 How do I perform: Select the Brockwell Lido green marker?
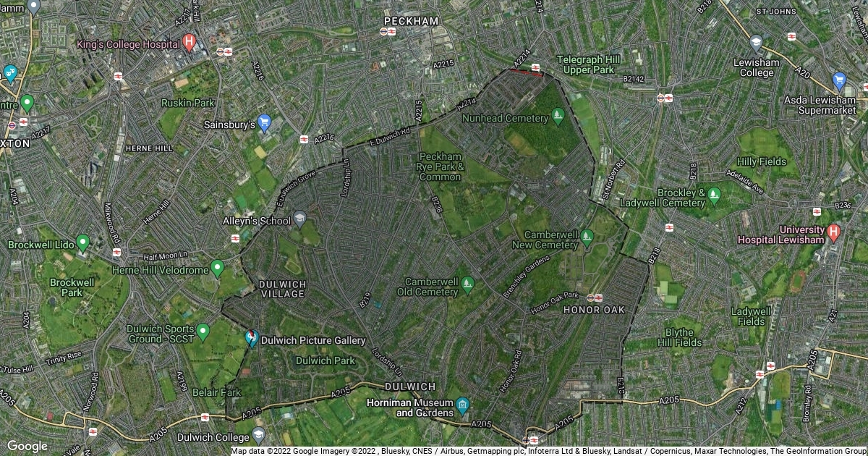point(82,242)
